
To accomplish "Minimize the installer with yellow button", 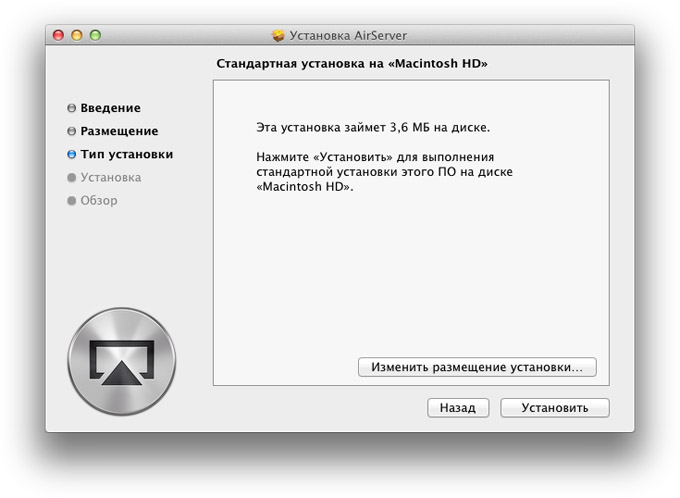I will pyautogui.click(x=77, y=35).
